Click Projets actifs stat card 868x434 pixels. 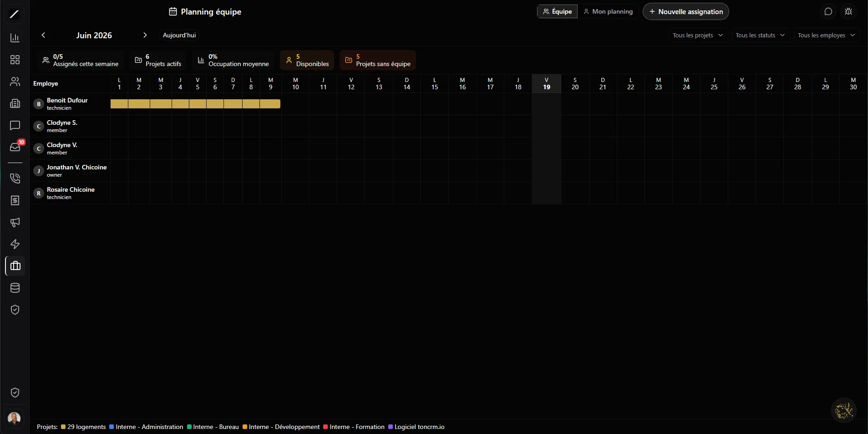click(158, 60)
